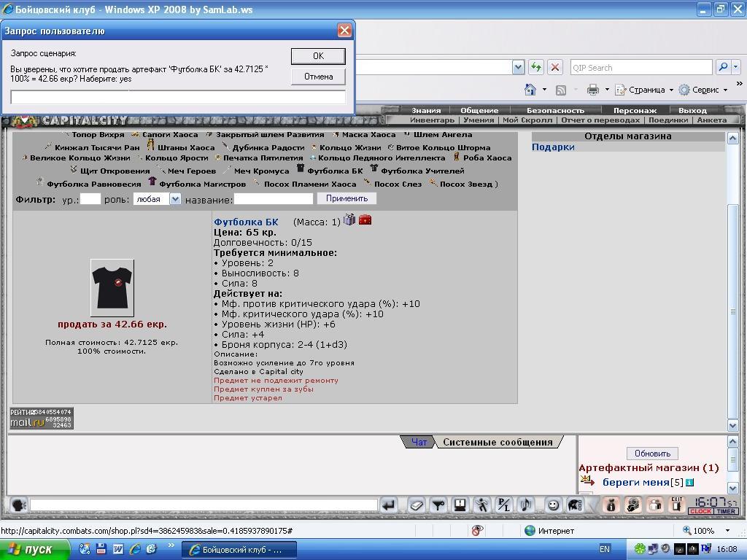Cancel the sale with the Отмена button
747x560 pixels.
coord(318,76)
